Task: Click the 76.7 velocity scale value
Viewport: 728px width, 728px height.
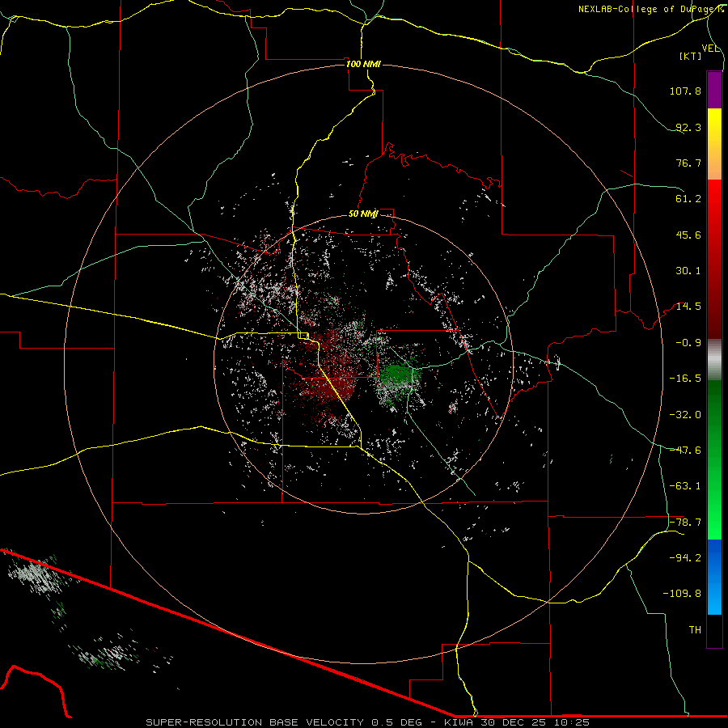Action: coord(688,163)
